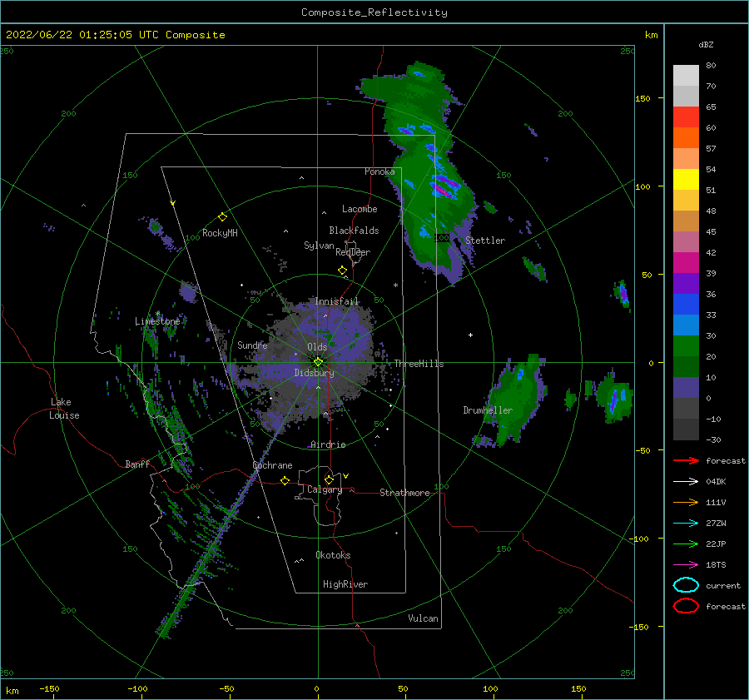749x700 pixels.
Task: Click the Banff label
Action: 137,464
